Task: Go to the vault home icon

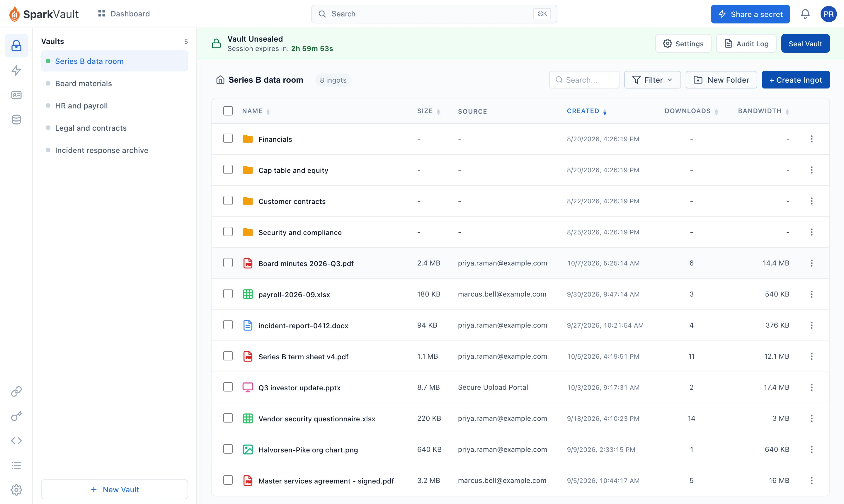Action: coord(220,80)
